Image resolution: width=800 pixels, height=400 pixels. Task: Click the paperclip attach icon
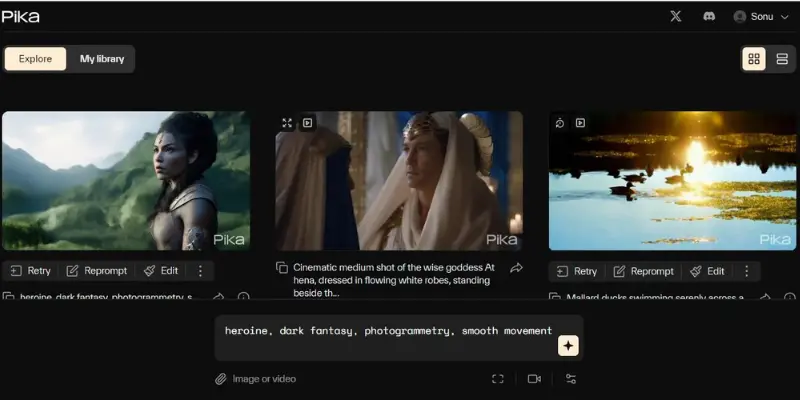221,379
